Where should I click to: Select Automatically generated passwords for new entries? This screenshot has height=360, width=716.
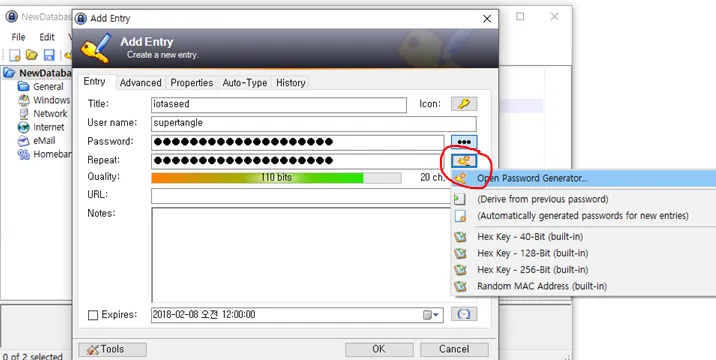coord(584,216)
